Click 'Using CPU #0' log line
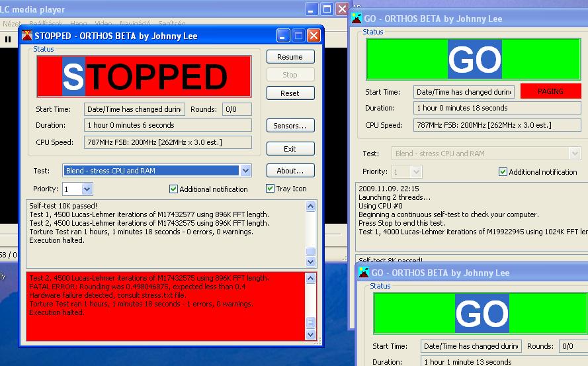Screen dimensions: 588x366 380,206
